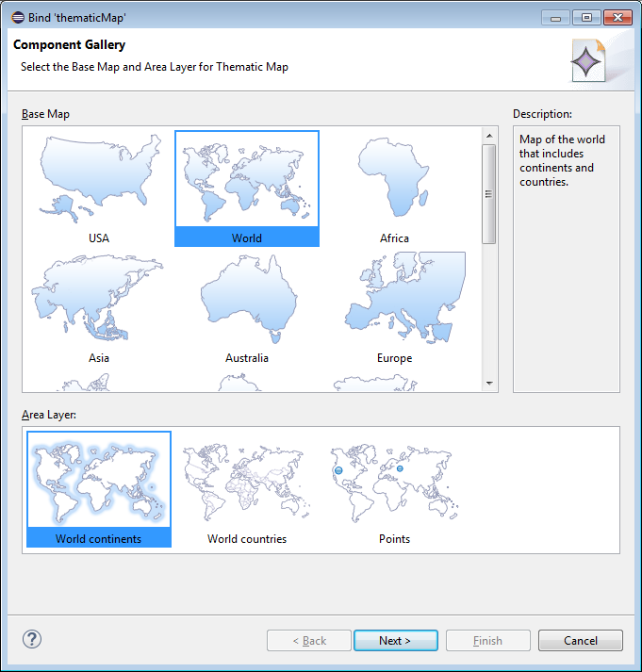642x672 pixels.
Task: Click the 'Component Gallery' heading
Action: click(70, 44)
